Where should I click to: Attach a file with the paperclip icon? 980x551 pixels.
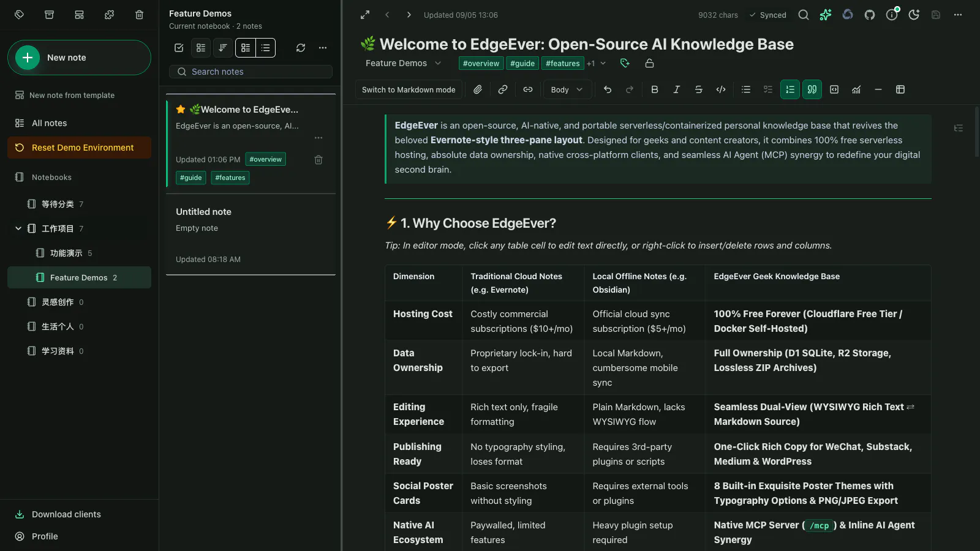click(478, 89)
